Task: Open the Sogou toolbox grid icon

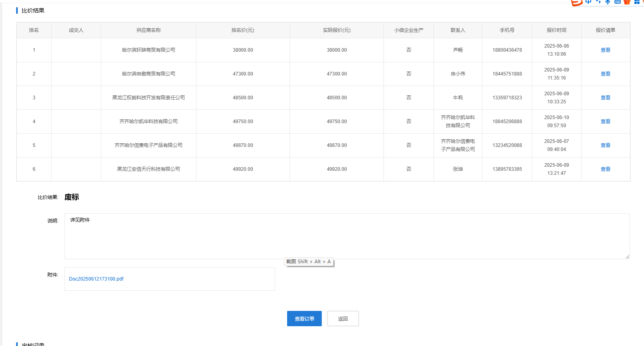Action: 637,2
